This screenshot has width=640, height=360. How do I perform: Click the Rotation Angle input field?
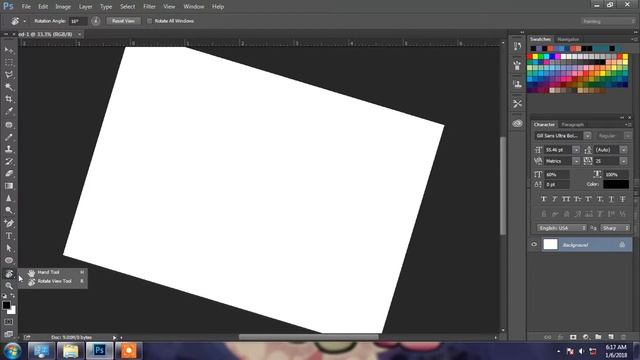pyautogui.click(x=78, y=21)
